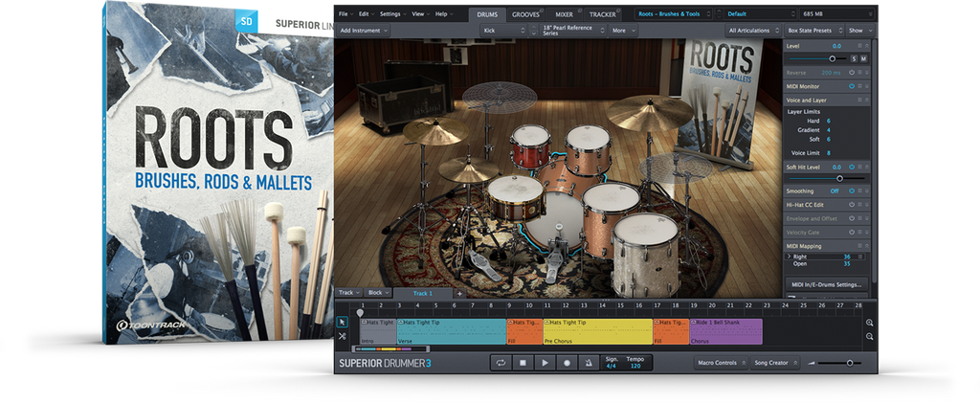980x403 pixels.
Task: Toggle the Reverse power button
Action: click(x=852, y=73)
